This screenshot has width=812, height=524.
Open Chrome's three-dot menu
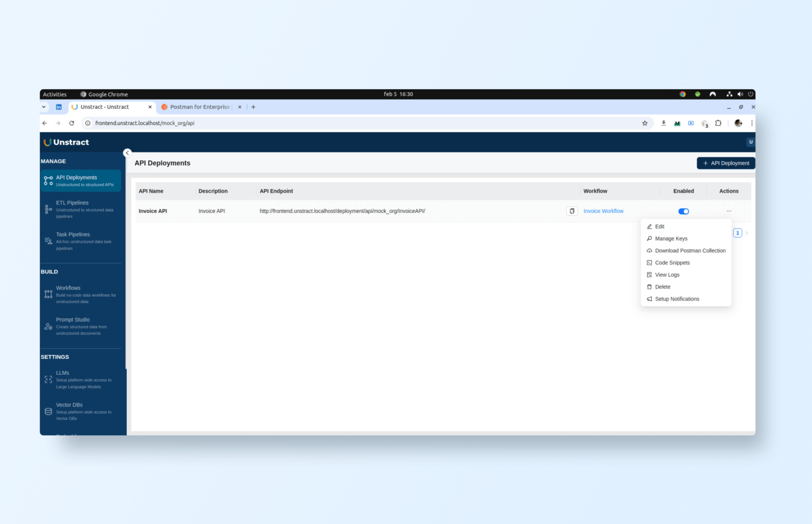coord(752,123)
